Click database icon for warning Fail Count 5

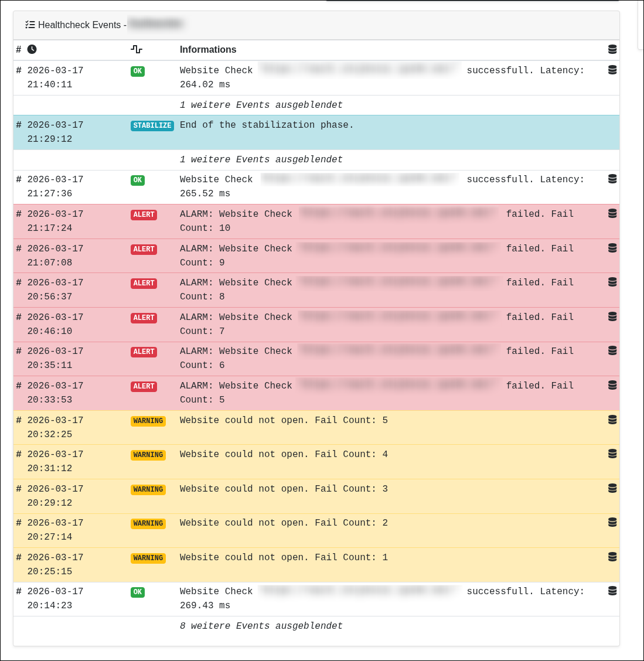click(x=612, y=420)
